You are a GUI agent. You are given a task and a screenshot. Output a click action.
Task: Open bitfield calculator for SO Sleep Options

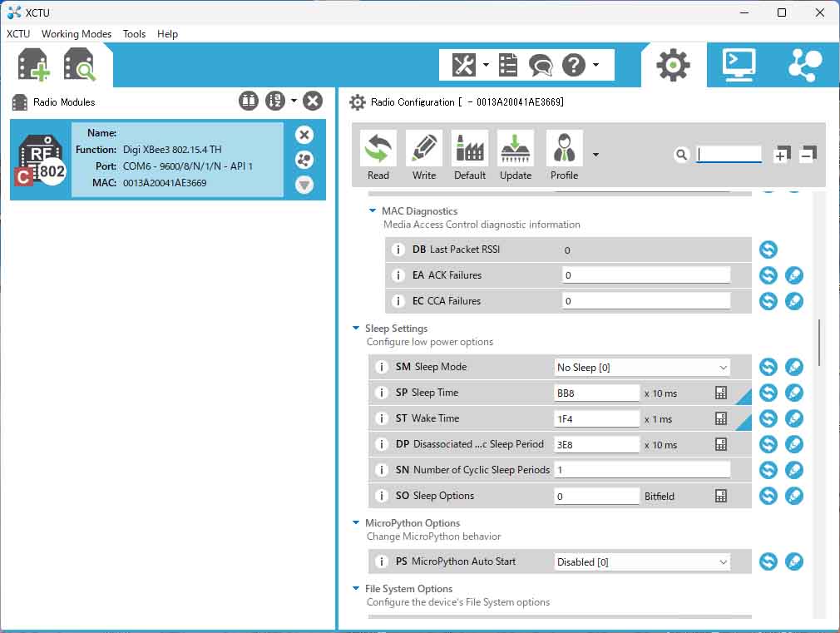721,496
